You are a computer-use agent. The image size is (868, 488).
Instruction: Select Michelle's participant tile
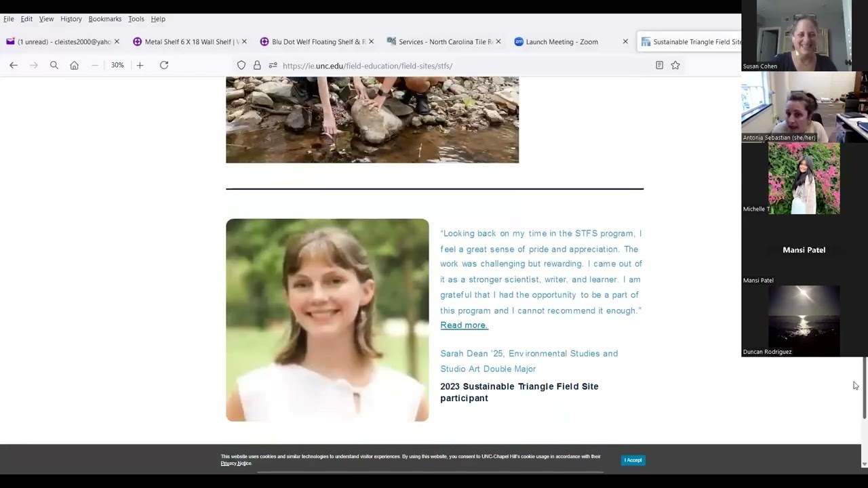[804, 178]
